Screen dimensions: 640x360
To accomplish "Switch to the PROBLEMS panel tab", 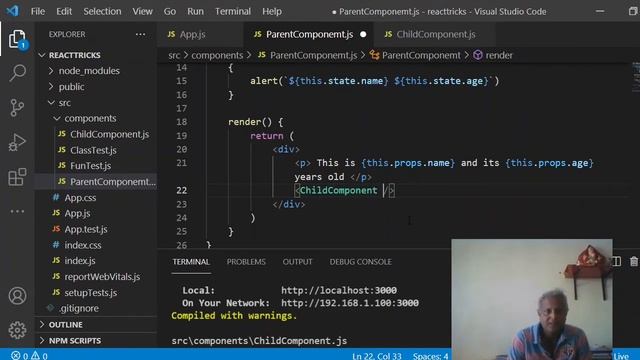I will [246, 262].
